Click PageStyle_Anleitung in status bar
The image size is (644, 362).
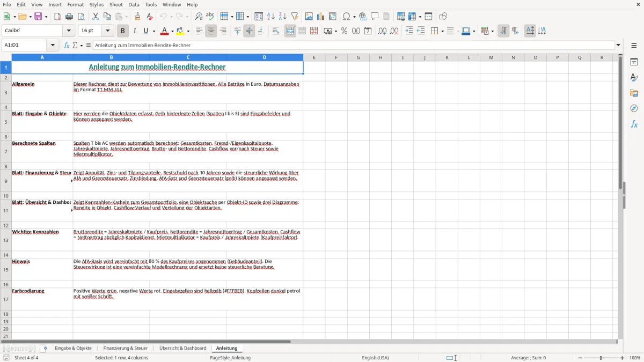pyautogui.click(x=230, y=358)
